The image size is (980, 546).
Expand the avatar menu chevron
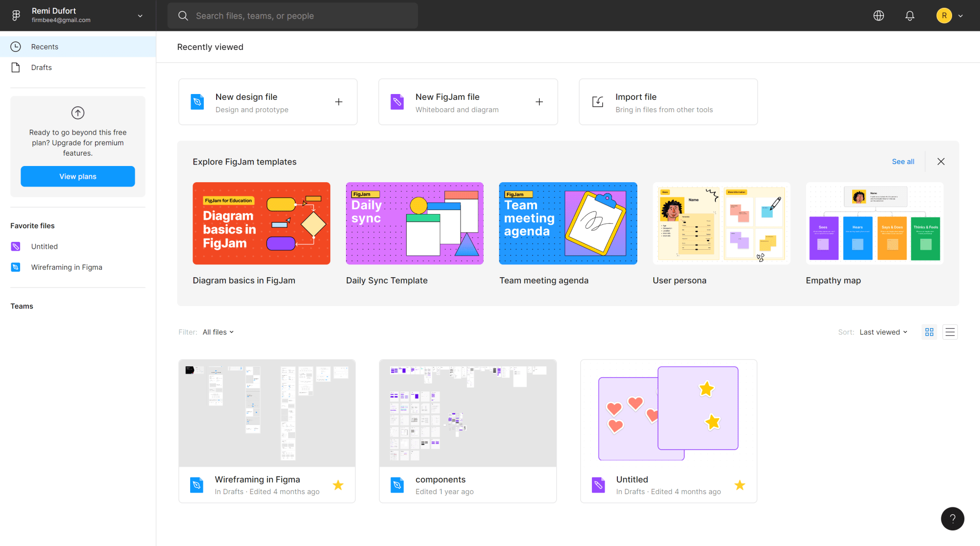[960, 16]
